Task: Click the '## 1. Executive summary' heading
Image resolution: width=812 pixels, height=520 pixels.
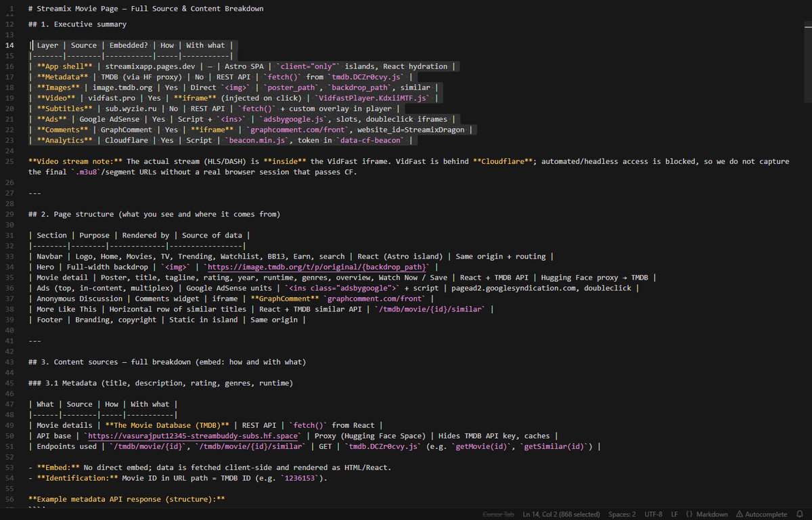Action: 77,24
